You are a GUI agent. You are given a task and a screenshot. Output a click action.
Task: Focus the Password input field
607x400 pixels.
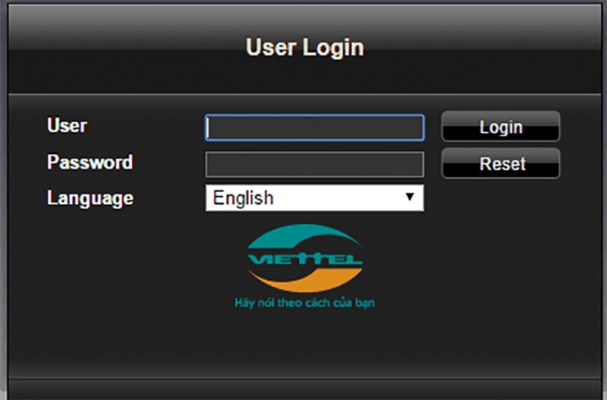point(314,164)
